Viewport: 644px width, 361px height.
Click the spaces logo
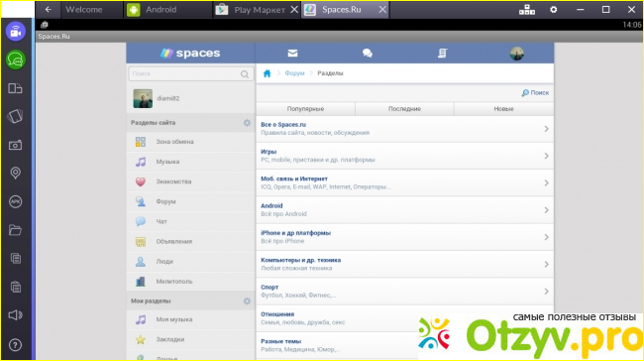point(190,53)
